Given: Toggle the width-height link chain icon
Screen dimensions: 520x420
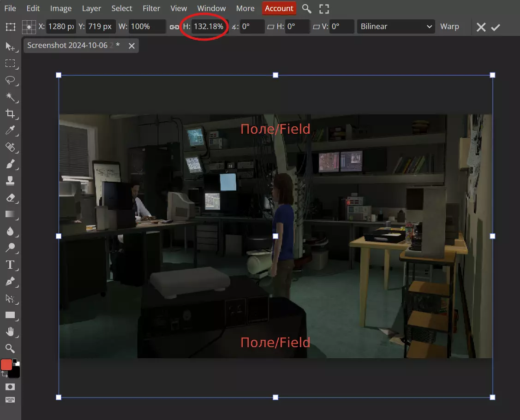Looking at the screenshot, I should pyautogui.click(x=174, y=27).
